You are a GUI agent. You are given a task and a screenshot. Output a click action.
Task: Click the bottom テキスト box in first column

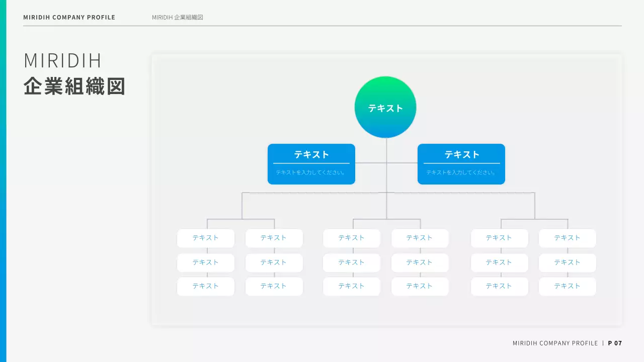[x=206, y=286]
